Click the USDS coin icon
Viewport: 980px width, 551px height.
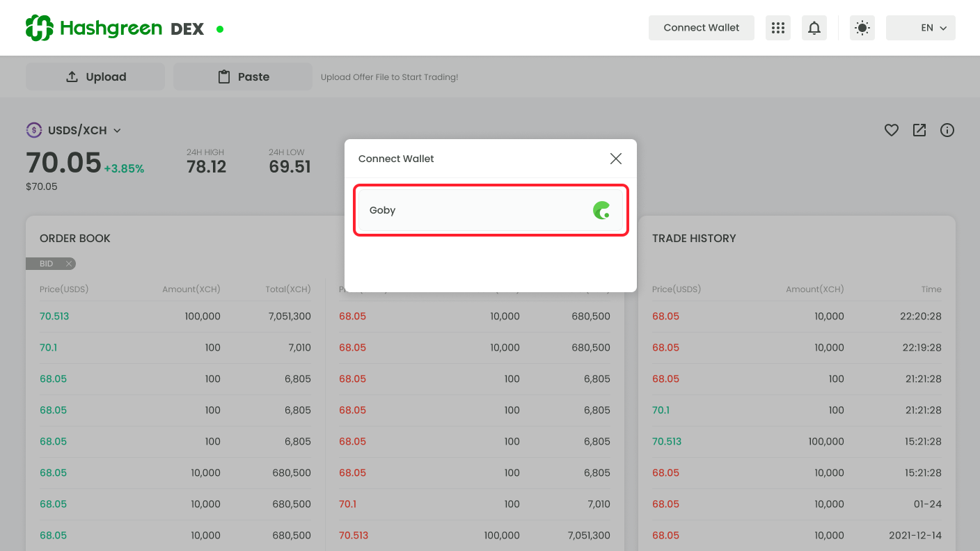click(x=34, y=130)
